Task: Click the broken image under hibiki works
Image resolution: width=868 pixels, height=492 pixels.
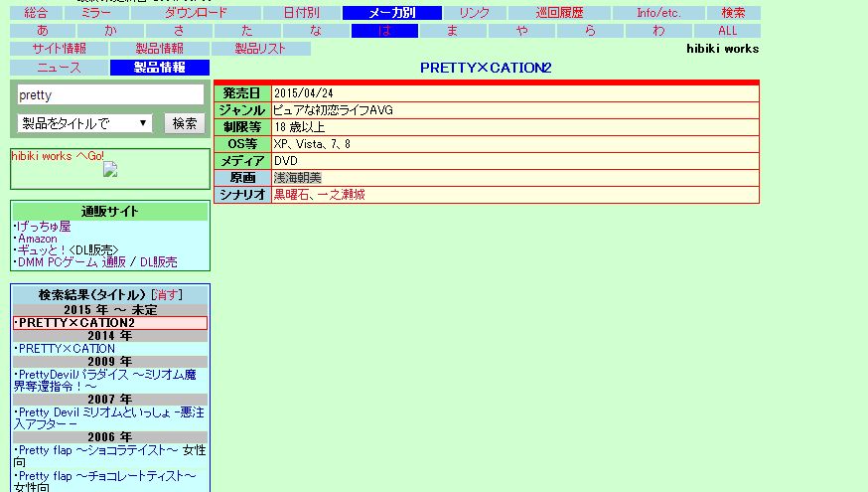Action: pyautogui.click(x=110, y=170)
